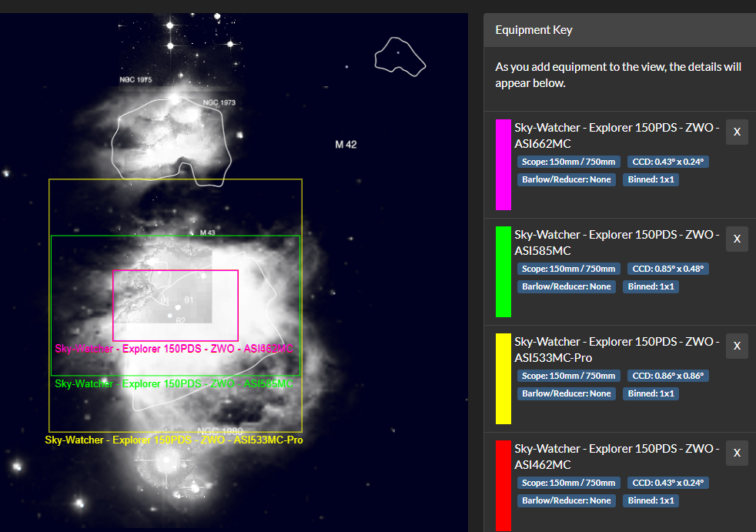756x532 pixels.
Task: Remove the ASI462MC equipment entry
Action: [737, 453]
